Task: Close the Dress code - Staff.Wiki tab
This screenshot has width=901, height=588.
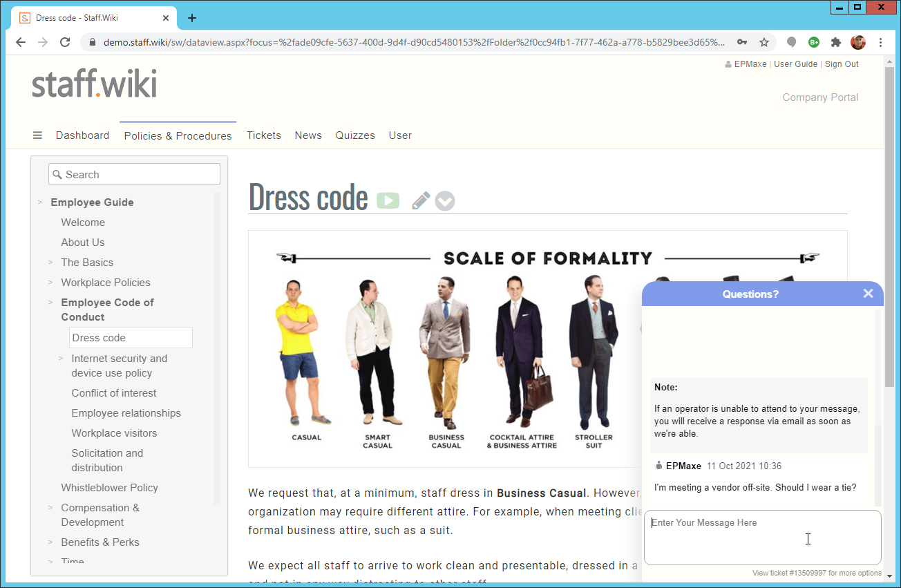Action: pyautogui.click(x=166, y=18)
